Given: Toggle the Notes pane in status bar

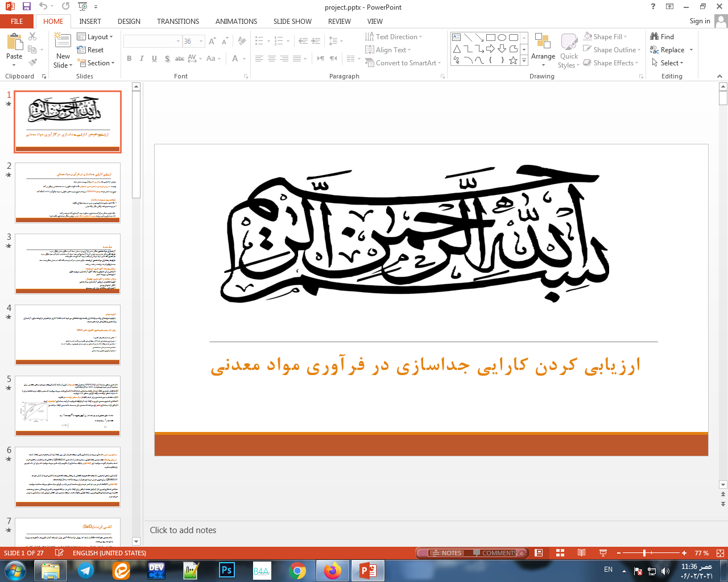Looking at the screenshot, I should [x=446, y=553].
